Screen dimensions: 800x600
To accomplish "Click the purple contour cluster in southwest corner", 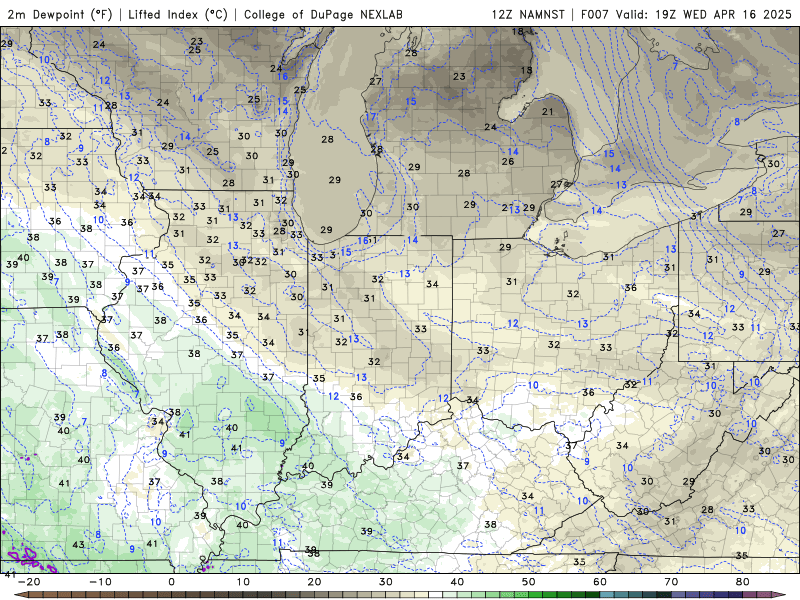I will [32, 559].
